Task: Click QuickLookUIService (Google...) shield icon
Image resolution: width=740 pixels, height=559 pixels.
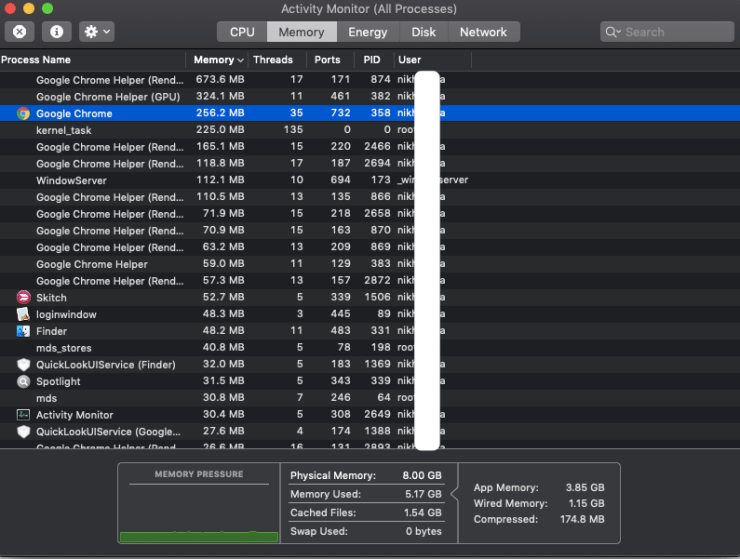Action: pos(23,432)
